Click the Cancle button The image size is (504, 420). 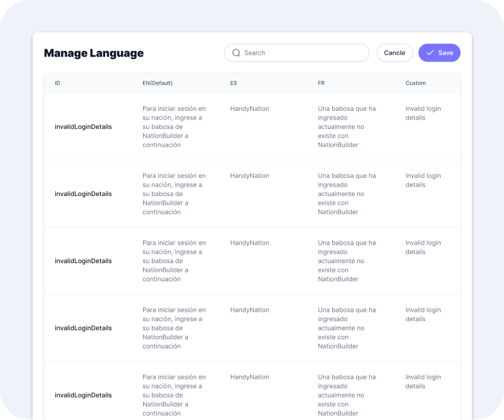point(394,53)
